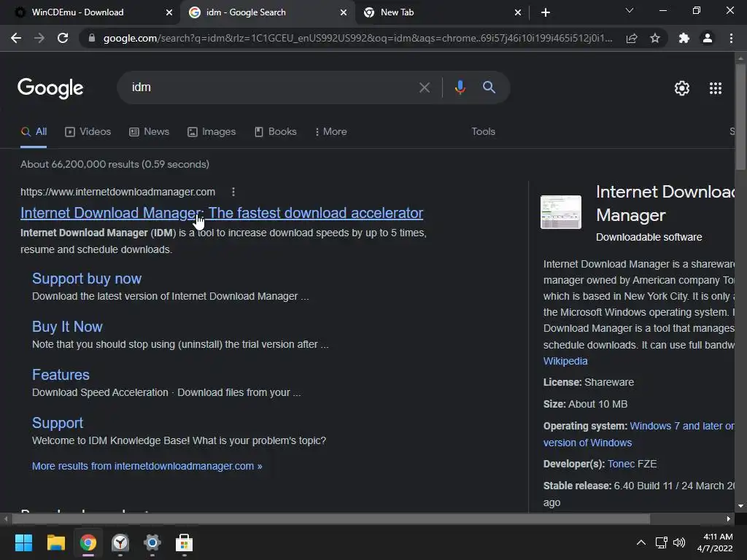The width and height of the screenshot is (747, 560).
Task: Click the scroll-down arrow of vertical scrollbar
Action: [740, 506]
